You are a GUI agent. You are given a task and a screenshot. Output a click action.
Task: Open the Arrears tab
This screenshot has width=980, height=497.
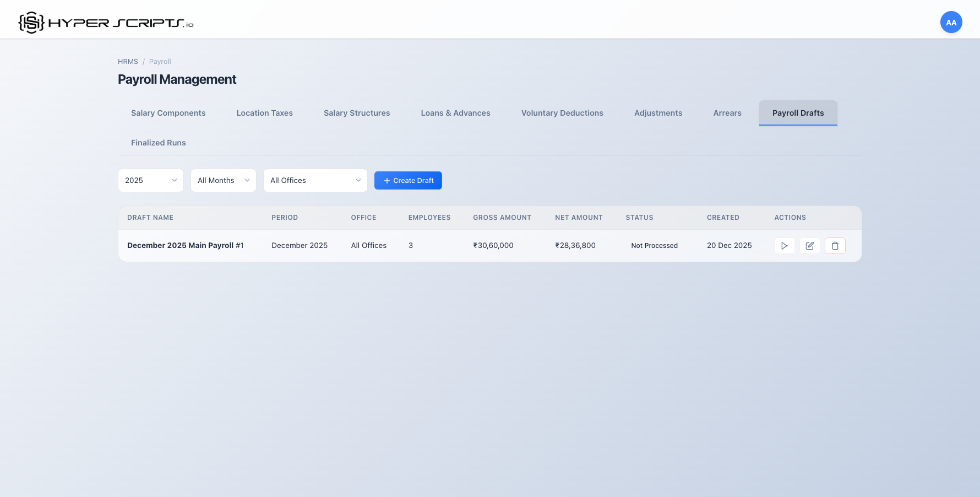(727, 113)
